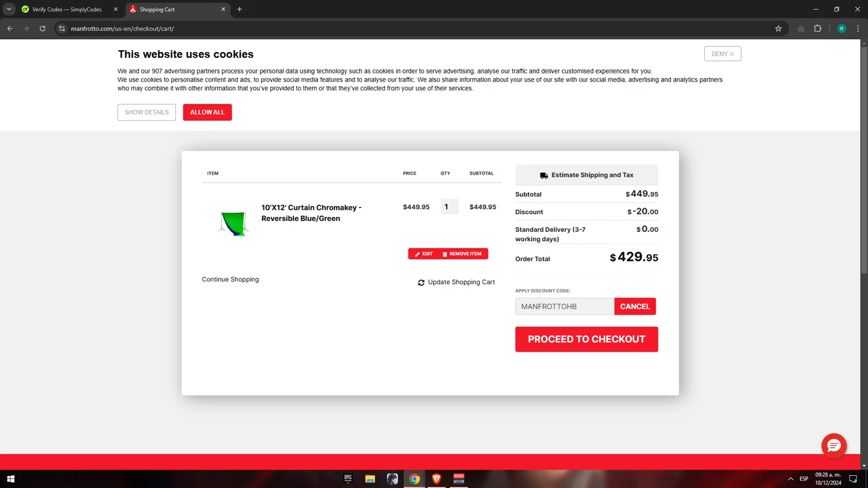Image resolution: width=868 pixels, height=488 pixels.
Task: Open the Chrome three-dot menu
Action: tap(858, 28)
